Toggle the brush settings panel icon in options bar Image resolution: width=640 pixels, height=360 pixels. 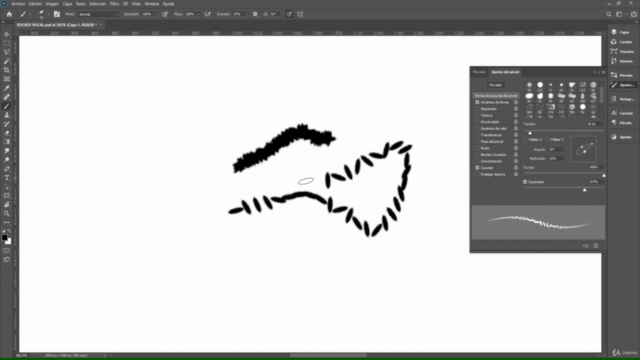click(x=57, y=14)
